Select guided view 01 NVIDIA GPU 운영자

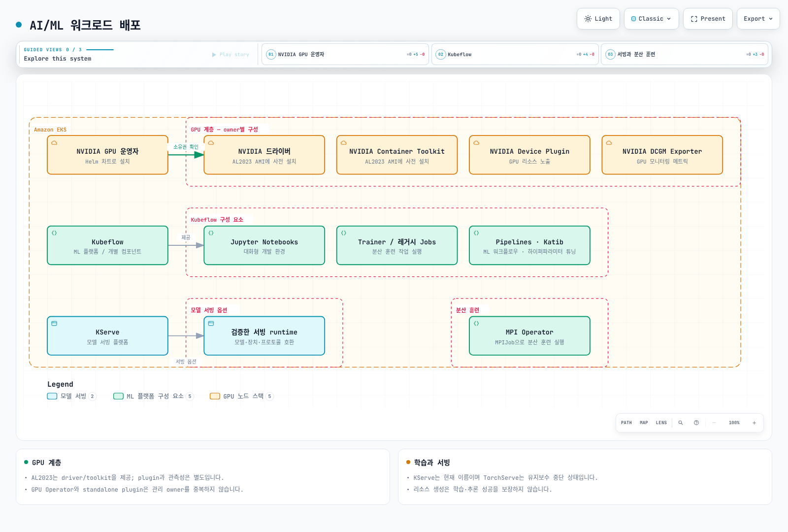(x=345, y=54)
